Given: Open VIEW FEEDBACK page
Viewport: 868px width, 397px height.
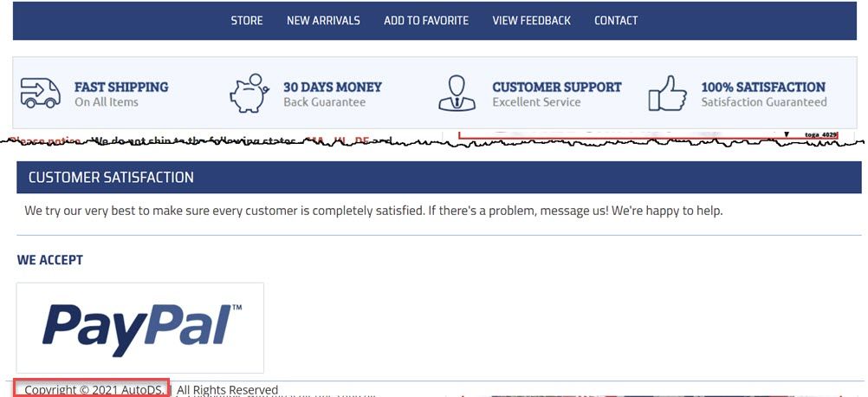Looking at the screenshot, I should (531, 21).
